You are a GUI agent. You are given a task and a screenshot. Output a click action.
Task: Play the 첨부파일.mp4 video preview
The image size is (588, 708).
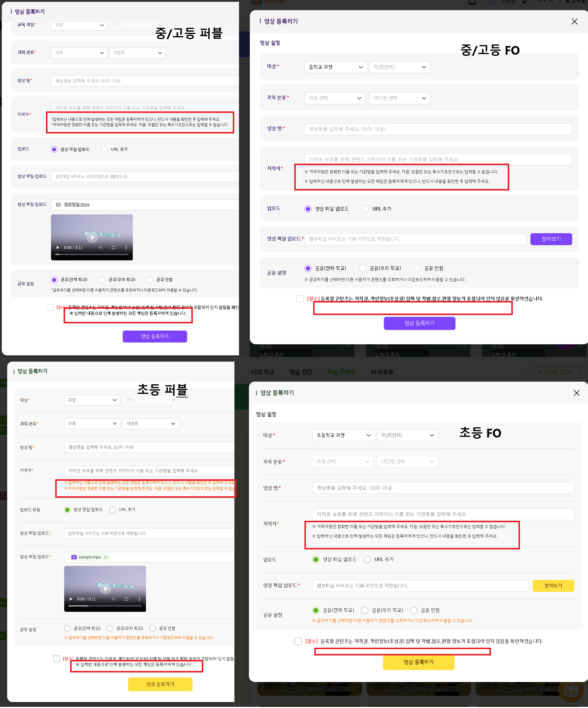pos(92,237)
